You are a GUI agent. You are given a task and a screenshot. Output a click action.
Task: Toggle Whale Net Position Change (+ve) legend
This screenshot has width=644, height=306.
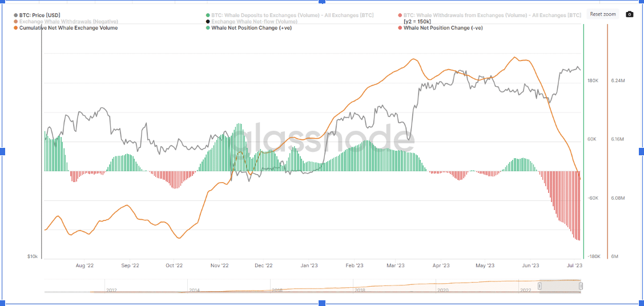(x=251, y=27)
